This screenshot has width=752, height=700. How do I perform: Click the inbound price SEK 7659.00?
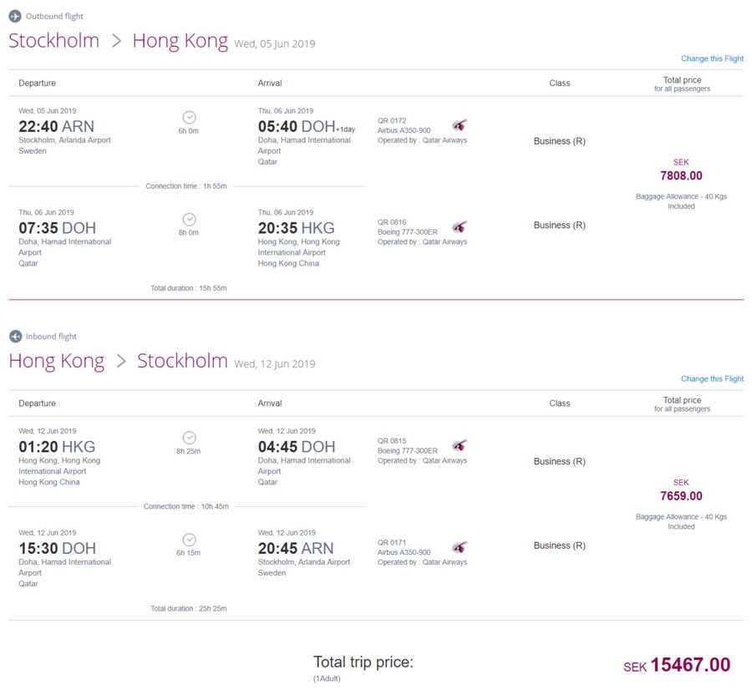click(x=681, y=496)
